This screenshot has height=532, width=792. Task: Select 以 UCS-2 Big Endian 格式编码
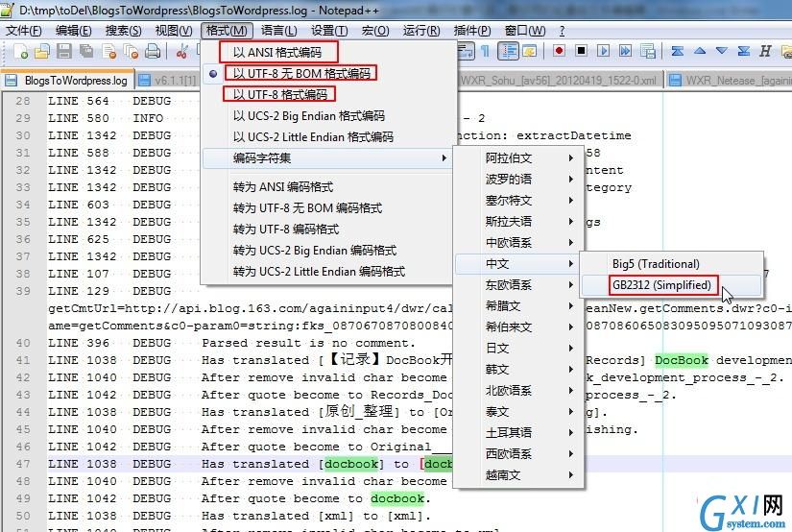[x=328, y=115]
